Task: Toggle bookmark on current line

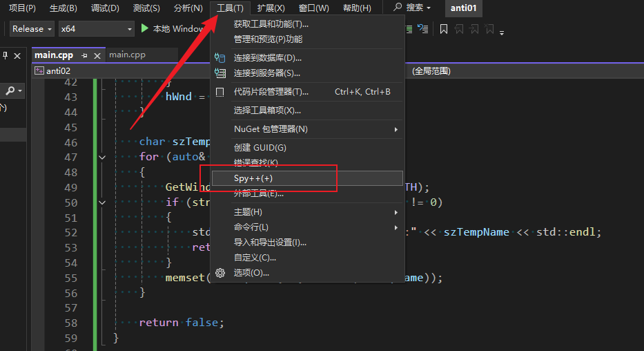Action: 443,29
